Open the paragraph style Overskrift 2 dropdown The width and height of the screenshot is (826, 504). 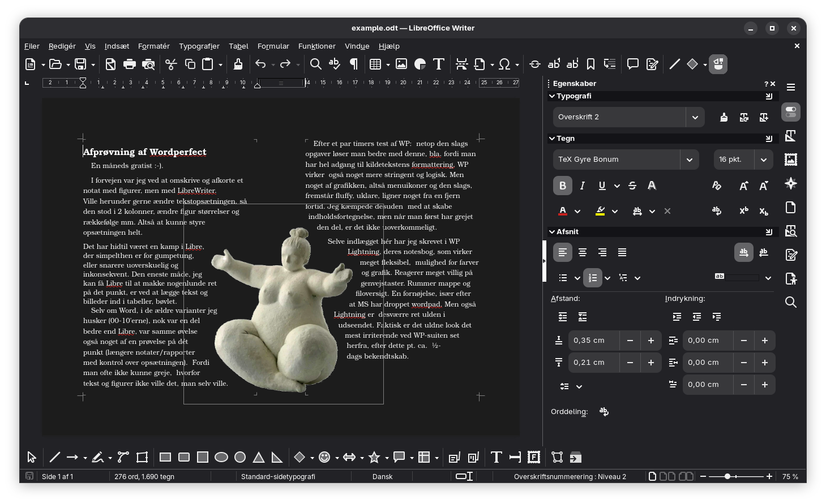695,117
